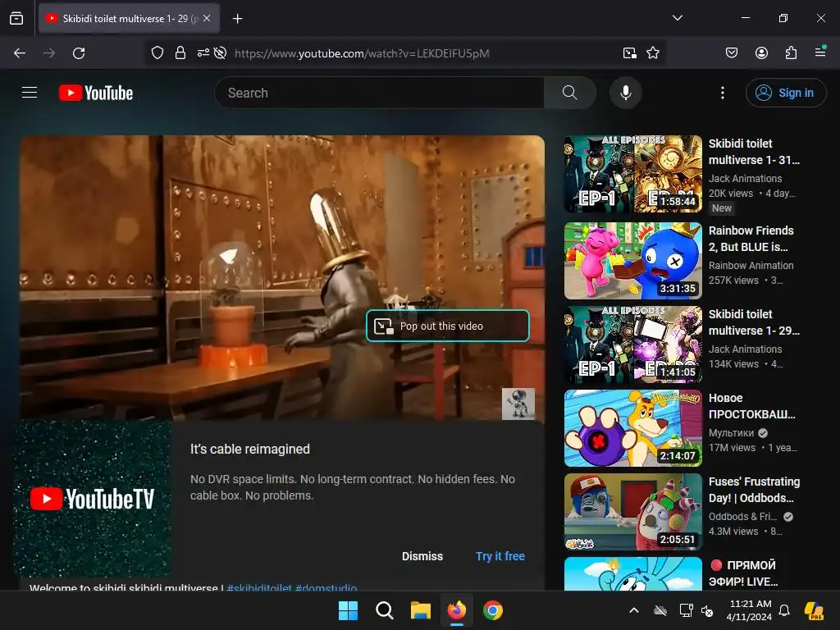This screenshot has width=840, height=630.
Task: Click the Skibidi toilet multiverse 1-31 title
Action: 754,152
